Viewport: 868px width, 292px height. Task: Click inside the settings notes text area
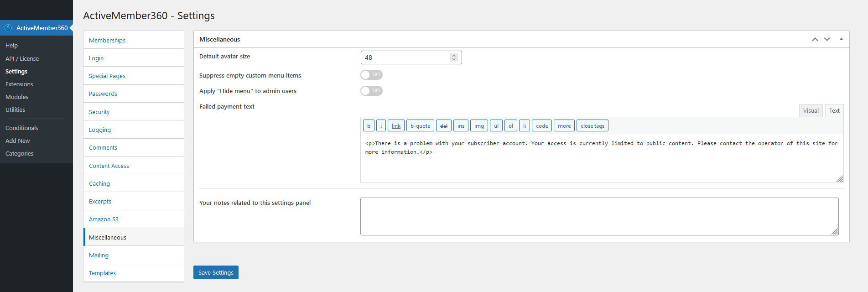click(x=599, y=216)
